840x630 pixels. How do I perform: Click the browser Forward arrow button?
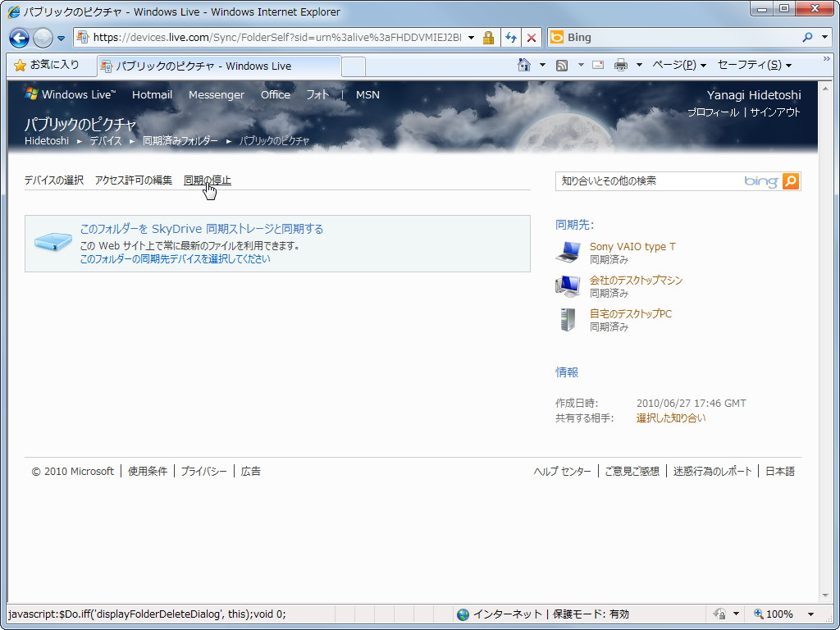pyautogui.click(x=43, y=38)
